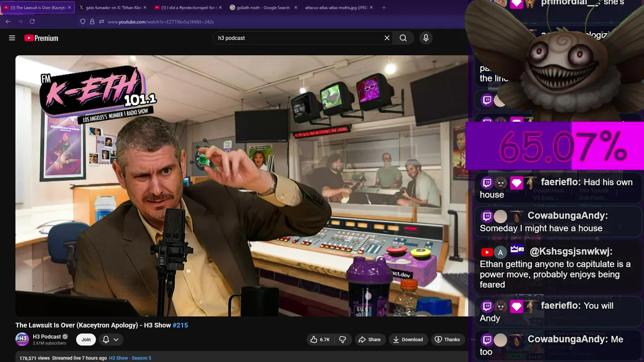Open site permissions icon in address bar
Viewport: 644px width, 362px height.
tap(101, 22)
